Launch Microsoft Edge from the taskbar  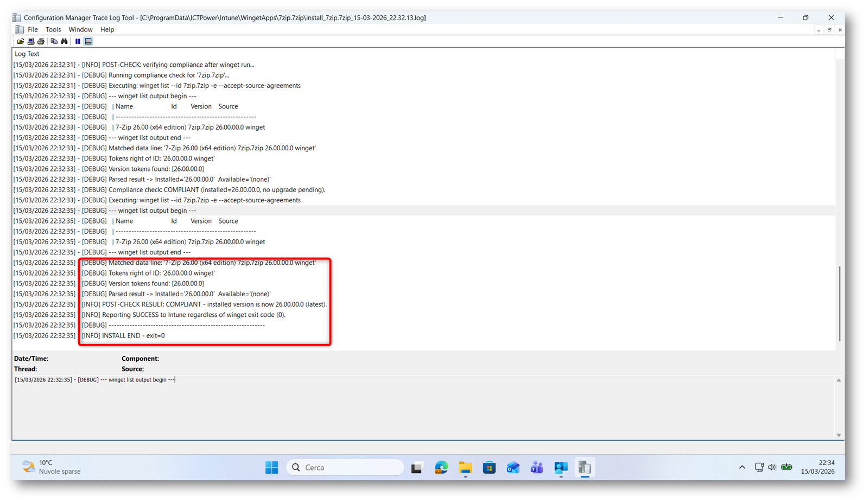[x=441, y=467]
